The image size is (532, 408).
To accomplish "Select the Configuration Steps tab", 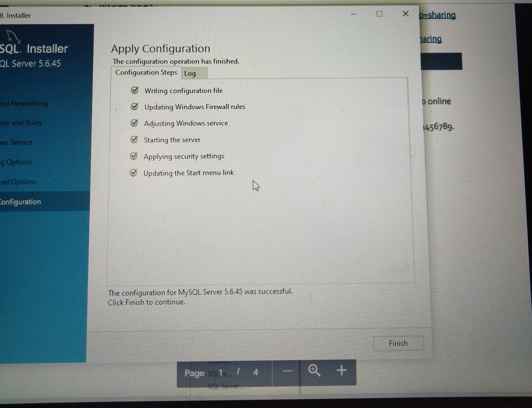I will (x=146, y=73).
